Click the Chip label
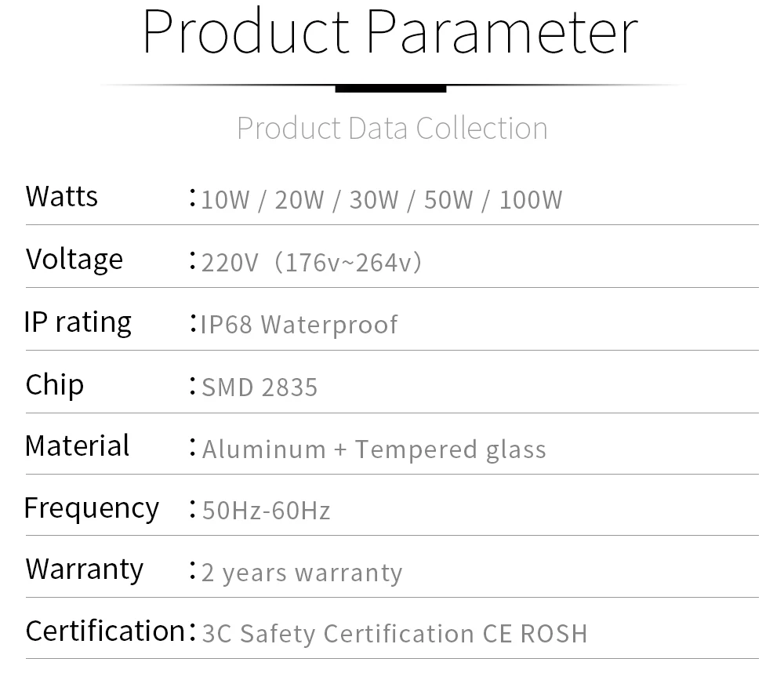Screen dimensions: 784x684 [55, 385]
